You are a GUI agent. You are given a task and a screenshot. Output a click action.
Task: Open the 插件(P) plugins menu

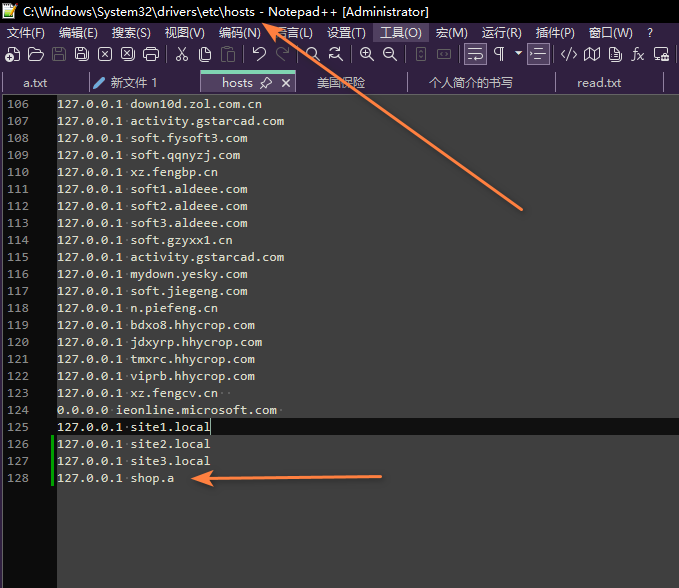point(555,32)
